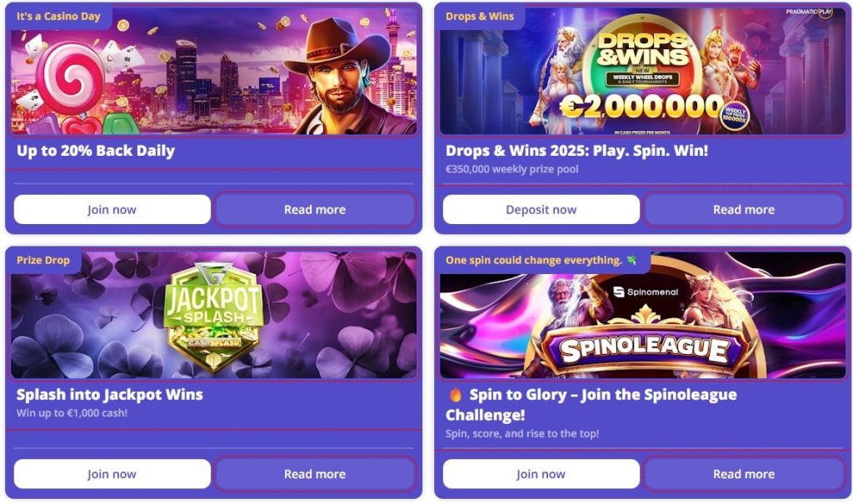
Task: Click "Join now" on the Casino Day promo
Action: (x=112, y=209)
